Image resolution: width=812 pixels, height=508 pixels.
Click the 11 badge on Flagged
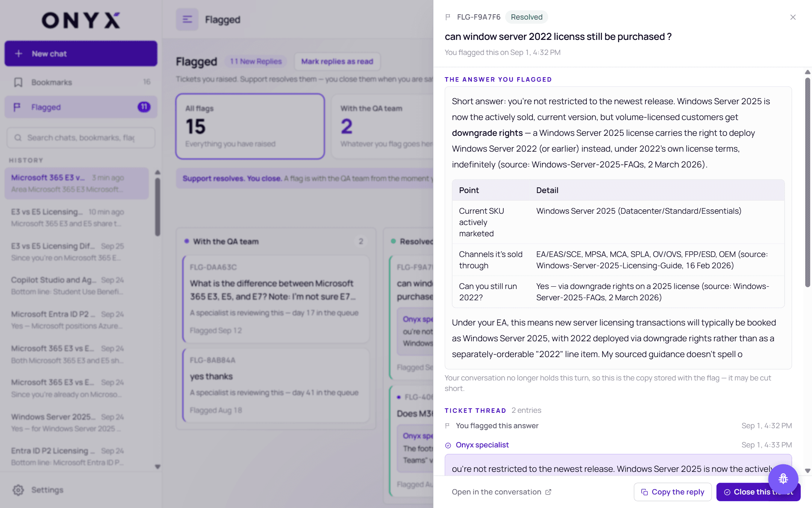click(x=144, y=107)
